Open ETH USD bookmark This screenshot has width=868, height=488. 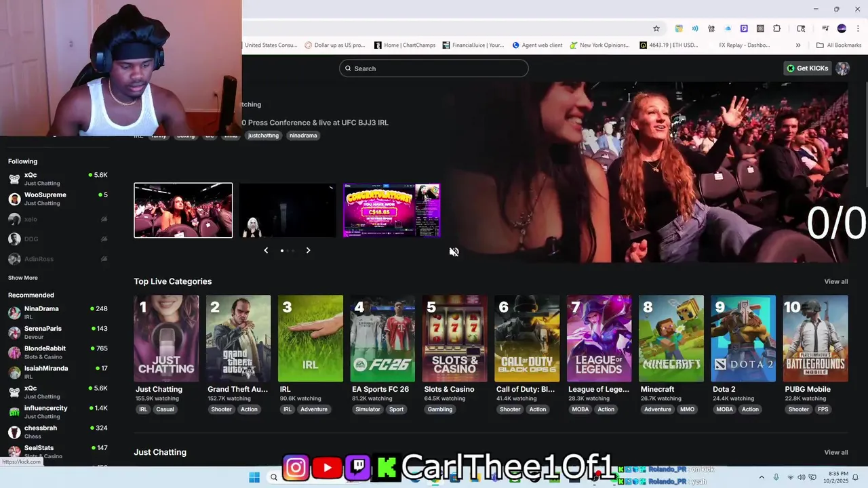[x=669, y=45]
